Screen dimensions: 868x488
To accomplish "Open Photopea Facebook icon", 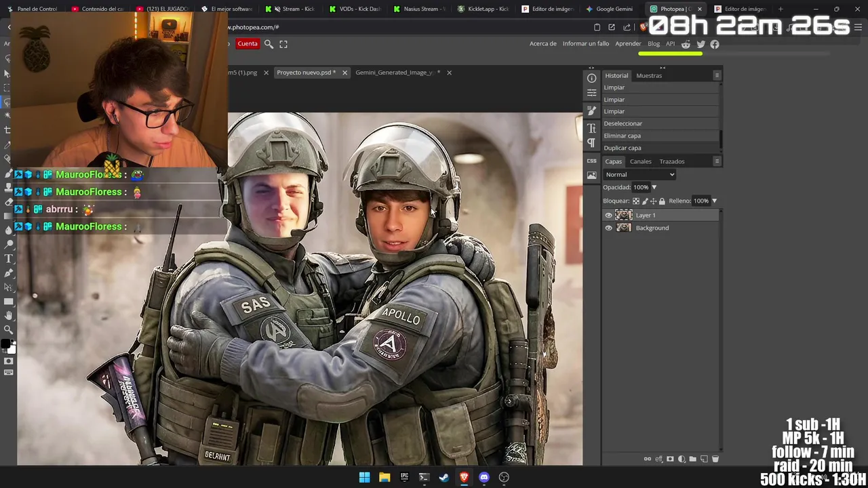I will 715,44.
